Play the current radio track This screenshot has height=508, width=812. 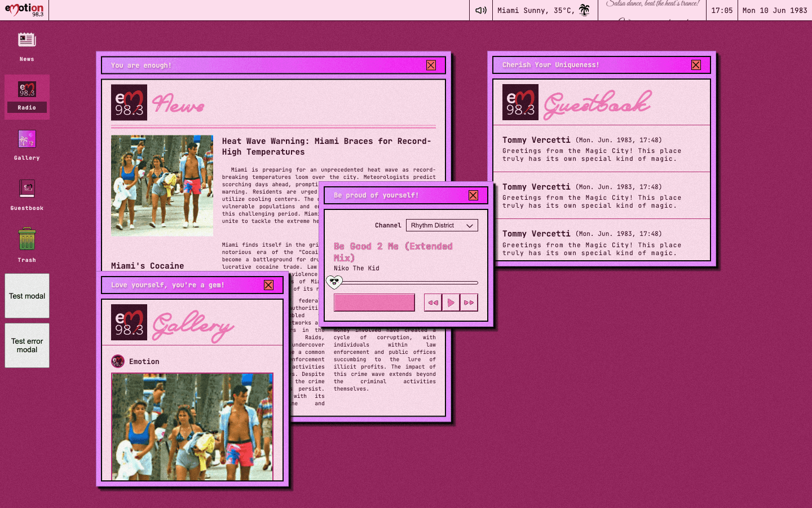[451, 303]
